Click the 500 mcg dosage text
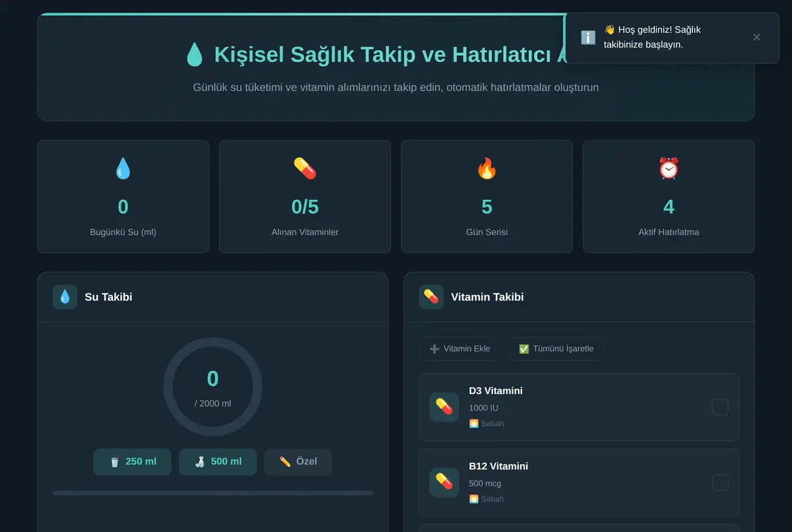The height and width of the screenshot is (532, 792). click(x=485, y=483)
